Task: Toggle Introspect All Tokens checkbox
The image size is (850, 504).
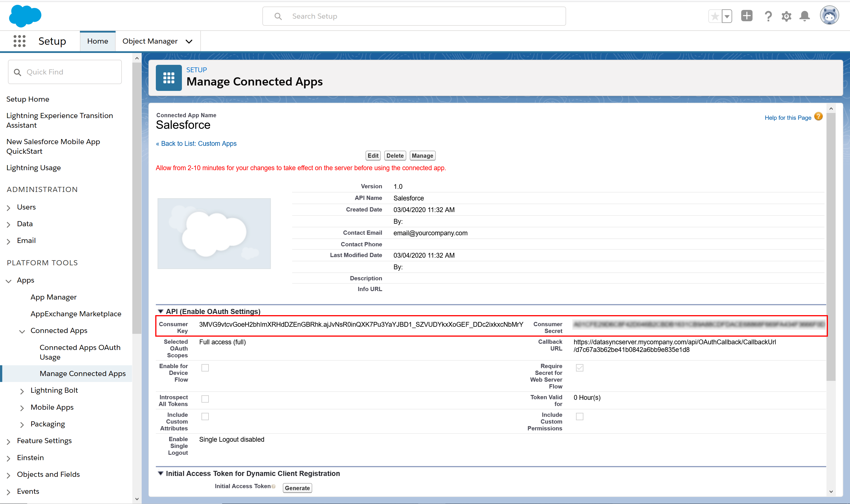Action: (x=205, y=399)
